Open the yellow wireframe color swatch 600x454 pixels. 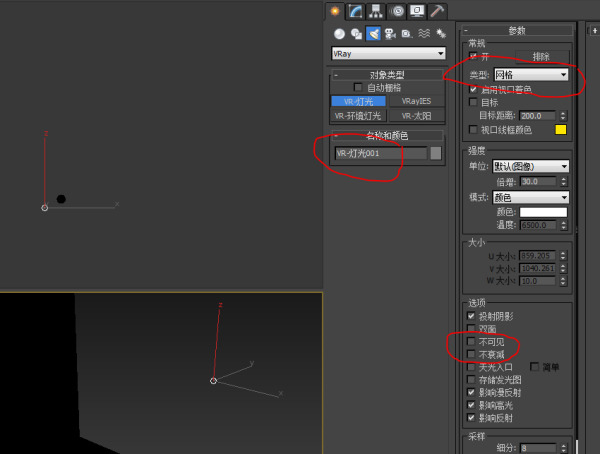(561, 130)
